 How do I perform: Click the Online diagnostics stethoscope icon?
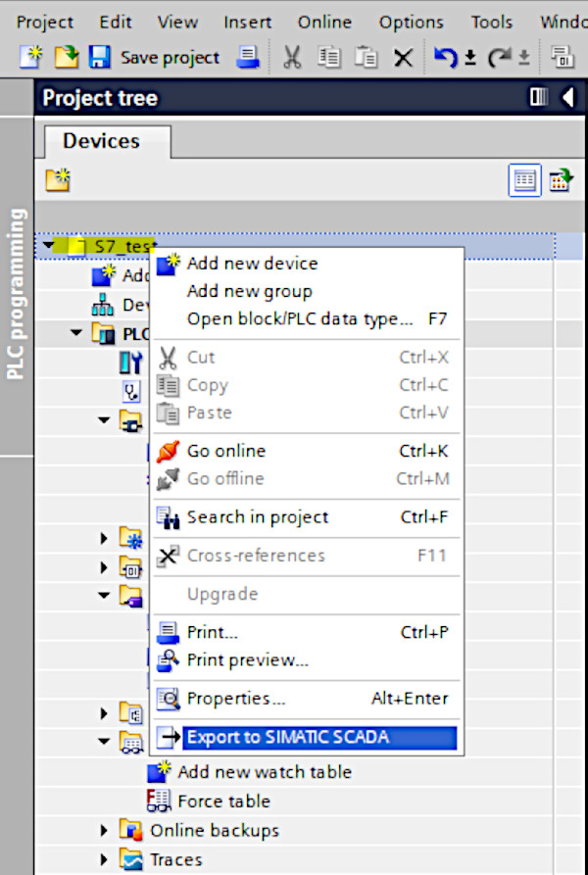(x=131, y=392)
